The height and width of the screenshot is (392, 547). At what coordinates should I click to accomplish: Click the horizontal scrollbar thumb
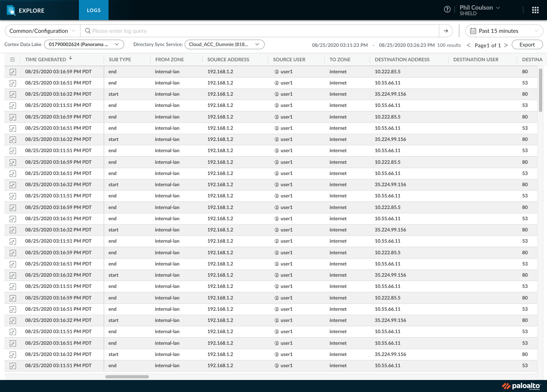pyautogui.click(x=127, y=377)
